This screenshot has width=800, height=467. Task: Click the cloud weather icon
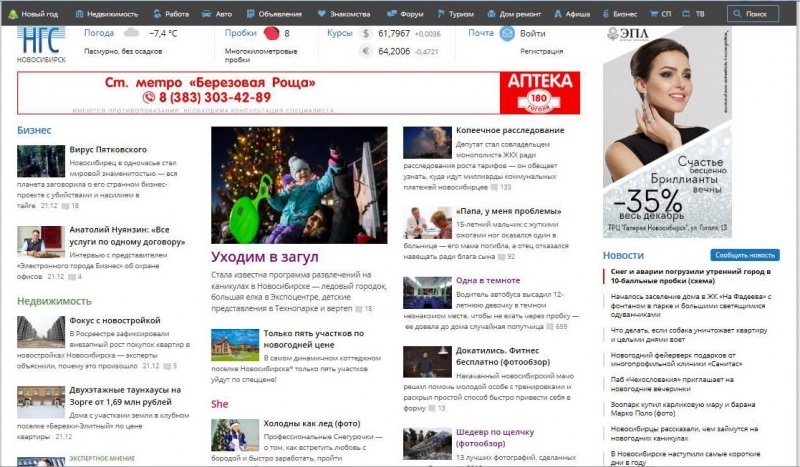coord(131,33)
